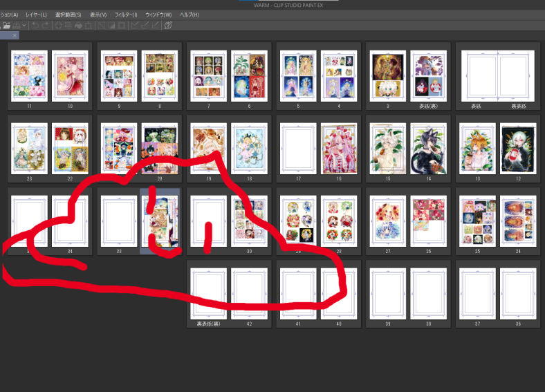Select page 4 thumbnail
Image resolution: width=545 pixels, height=392 pixels.
pyautogui.click(x=339, y=76)
